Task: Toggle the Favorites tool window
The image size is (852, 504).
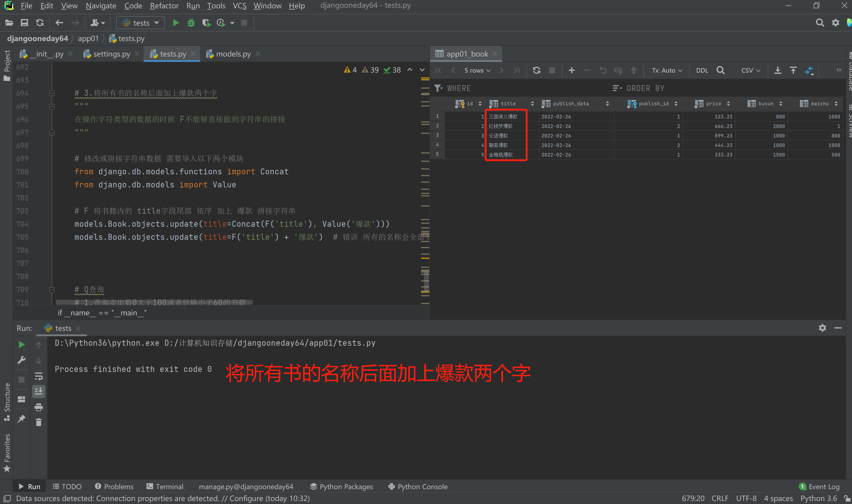Action: [x=7, y=453]
